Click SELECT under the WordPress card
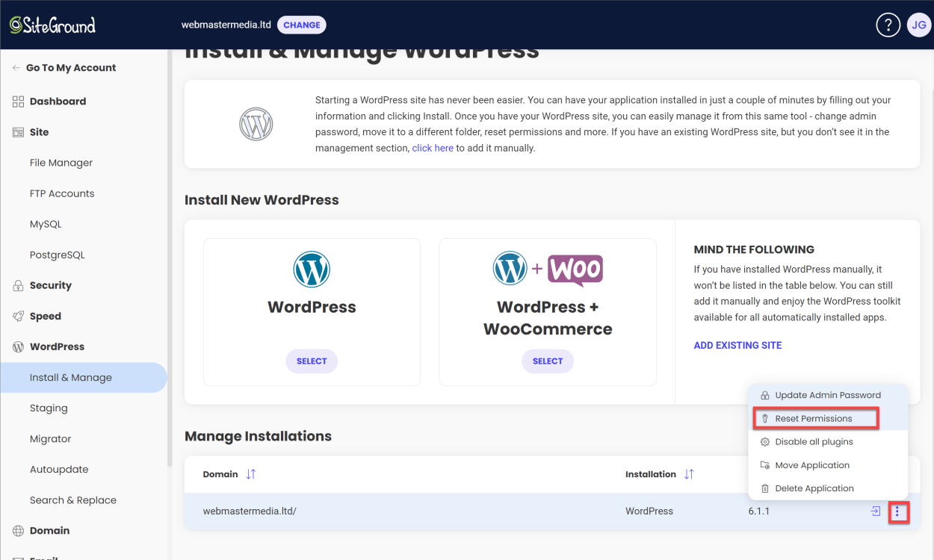 [x=312, y=361]
